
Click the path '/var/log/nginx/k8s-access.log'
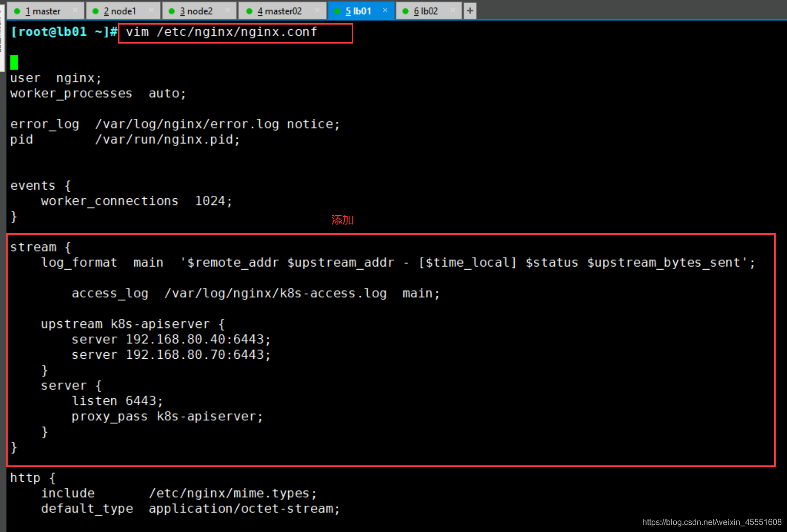(x=275, y=294)
